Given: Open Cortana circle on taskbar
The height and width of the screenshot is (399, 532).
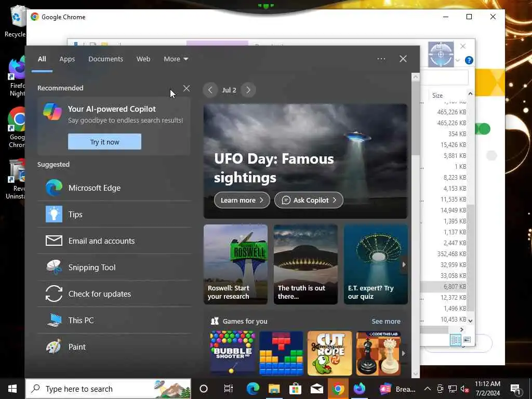Looking at the screenshot, I should click(x=204, y=389).
